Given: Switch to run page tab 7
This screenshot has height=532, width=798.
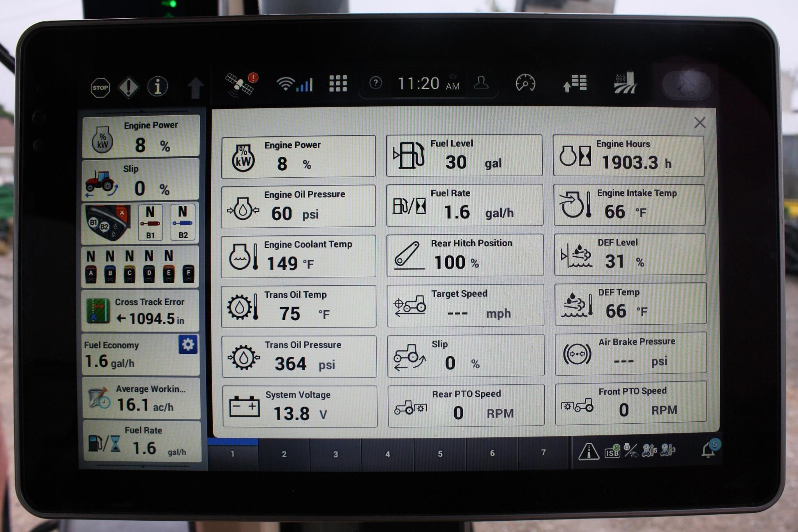Looking at the screenshot, I should point(543,452).
